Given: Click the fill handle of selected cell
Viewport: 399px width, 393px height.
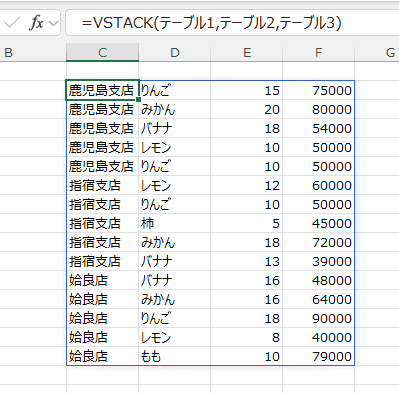Looking at the screenshot, I should [139, 99].
